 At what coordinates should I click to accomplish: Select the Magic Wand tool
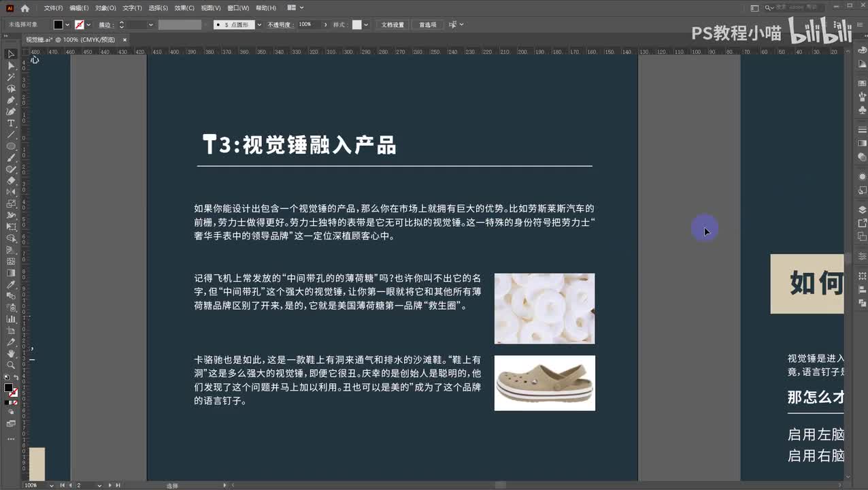pos(11,77)
